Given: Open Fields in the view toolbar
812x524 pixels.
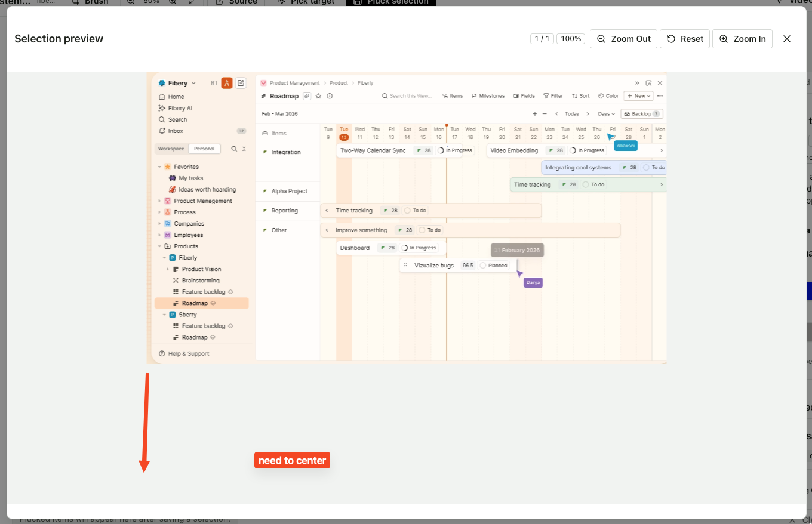Looking at the screenshot, I should [524, 95].
